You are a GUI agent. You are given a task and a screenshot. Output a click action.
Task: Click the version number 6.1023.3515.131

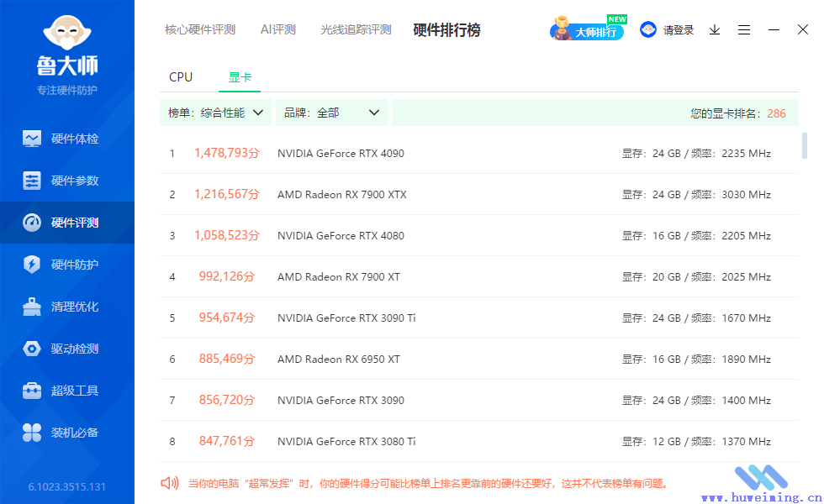point(66,486)
